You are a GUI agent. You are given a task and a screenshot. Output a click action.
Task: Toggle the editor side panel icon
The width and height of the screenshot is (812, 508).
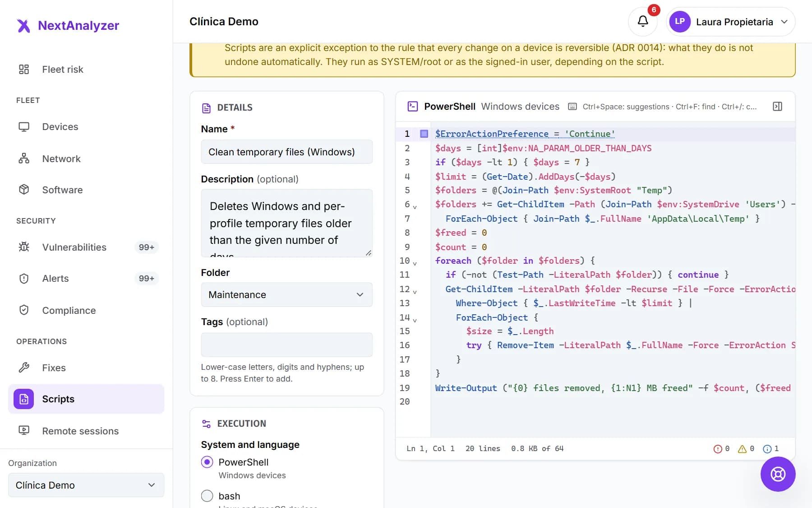click(777, 107)
